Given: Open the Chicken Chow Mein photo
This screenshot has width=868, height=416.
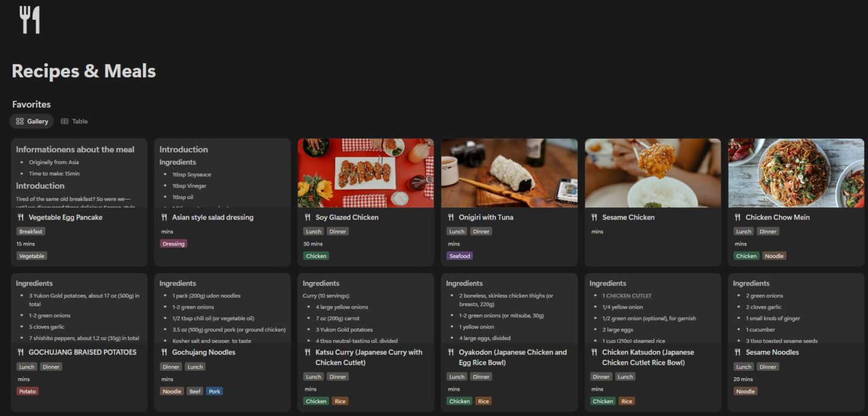Looking at the screenshot, I should [x=796, y=172].
